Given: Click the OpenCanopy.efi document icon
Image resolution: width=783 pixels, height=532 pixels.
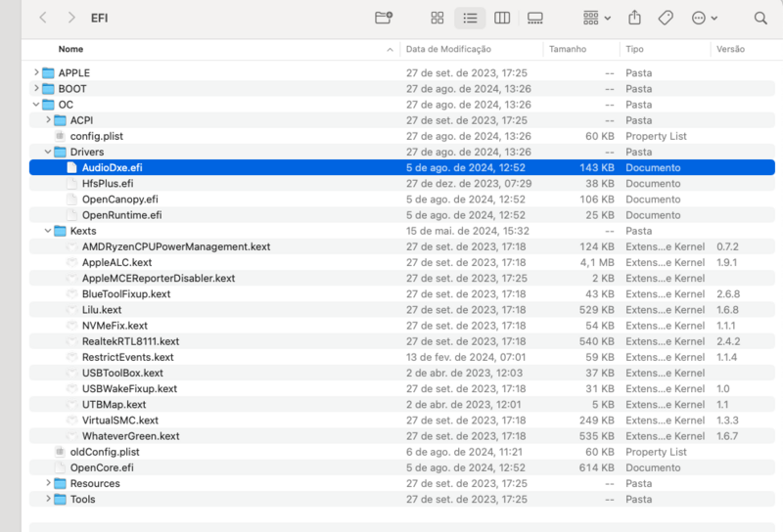Looking at the screenshot, I should point(71,199).
